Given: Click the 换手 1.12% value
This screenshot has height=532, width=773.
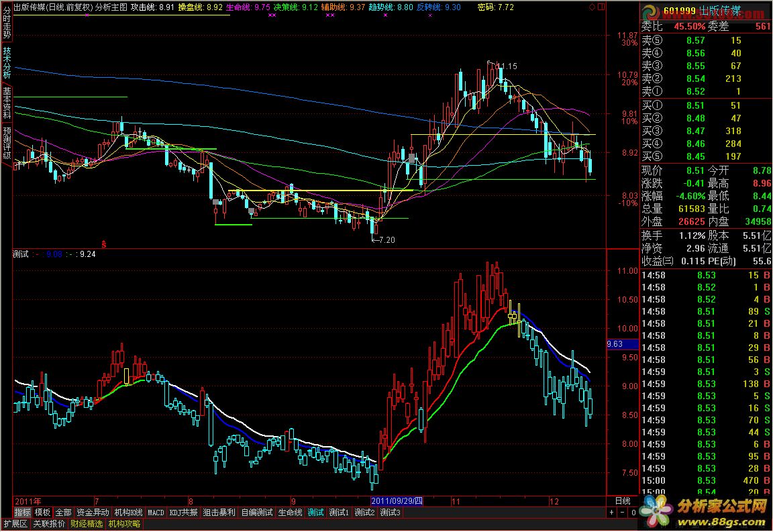Looking at the screenshot, I should (x=692, y=235).
